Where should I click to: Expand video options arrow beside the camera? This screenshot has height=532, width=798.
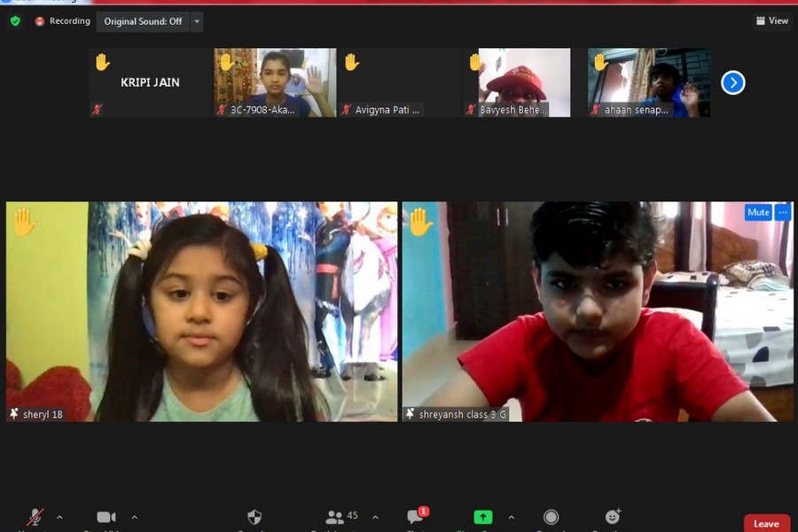pyautogui.click(x=135, y=517)
